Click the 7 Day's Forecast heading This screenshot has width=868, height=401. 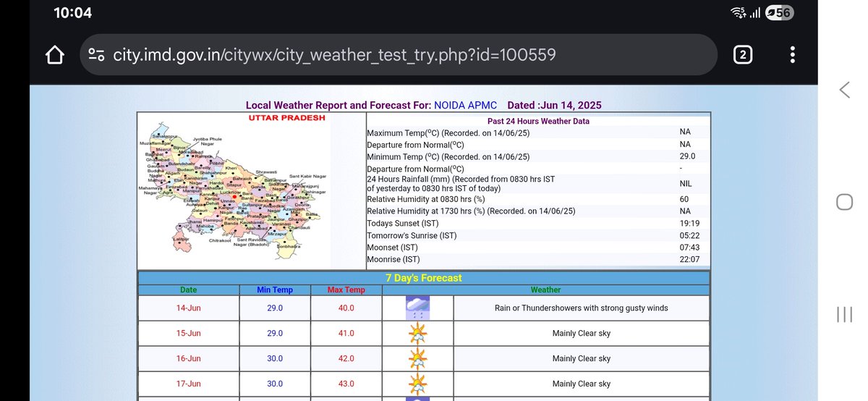click(x=424, y=278)
